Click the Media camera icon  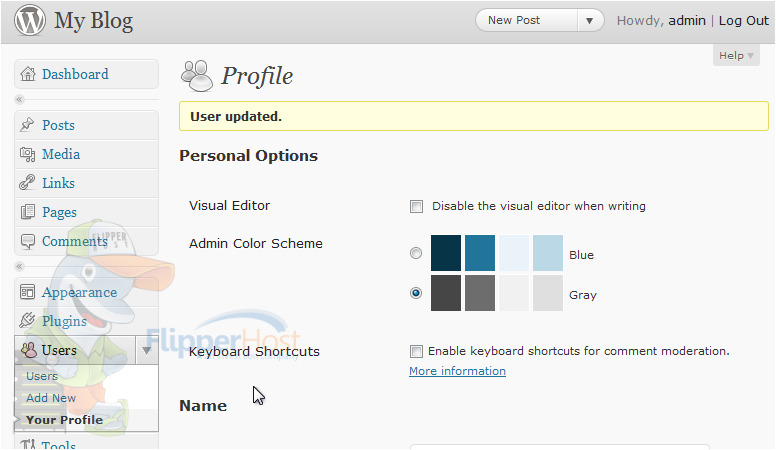[27, 154]
